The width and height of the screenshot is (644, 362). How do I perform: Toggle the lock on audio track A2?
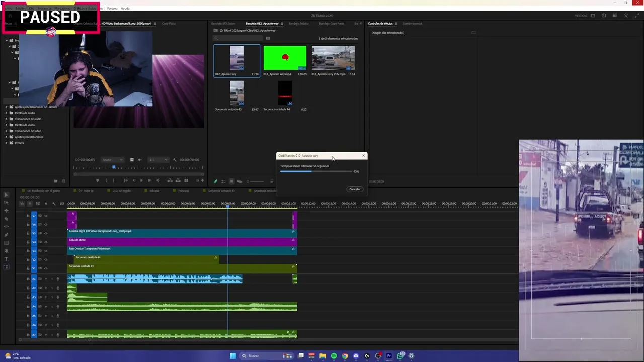click(x=28, y=288)
